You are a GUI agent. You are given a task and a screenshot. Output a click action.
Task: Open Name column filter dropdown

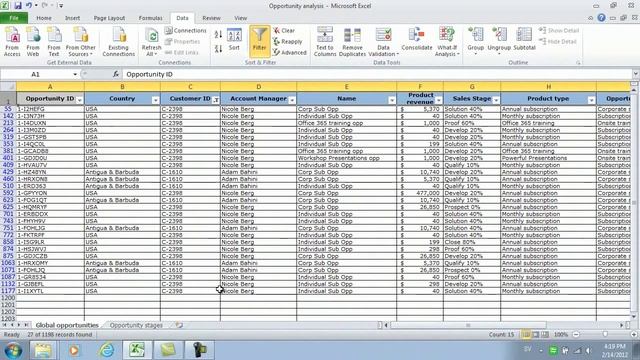click(x=392, y=100)
